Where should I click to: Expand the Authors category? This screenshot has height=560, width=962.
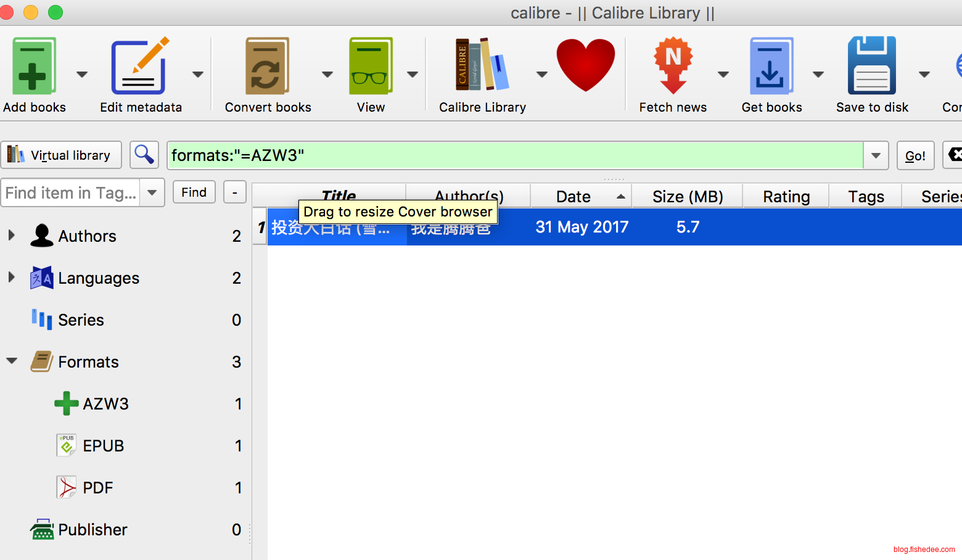point(11,236)
